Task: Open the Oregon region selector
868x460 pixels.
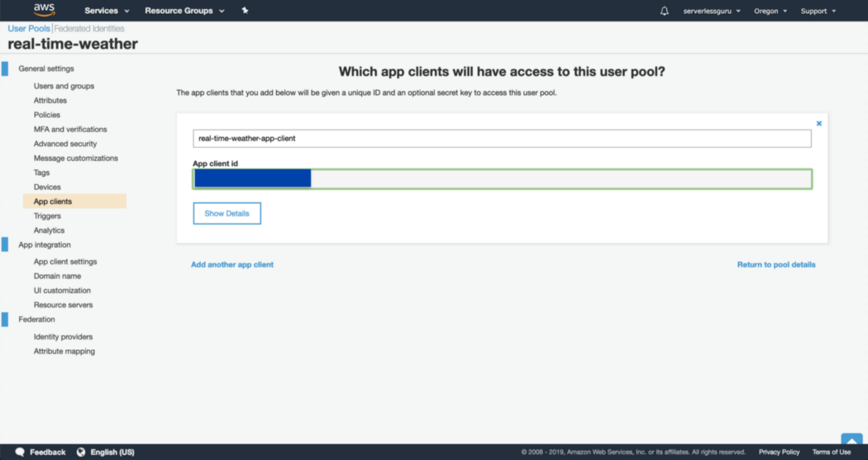Action: (x=770, y=11)
